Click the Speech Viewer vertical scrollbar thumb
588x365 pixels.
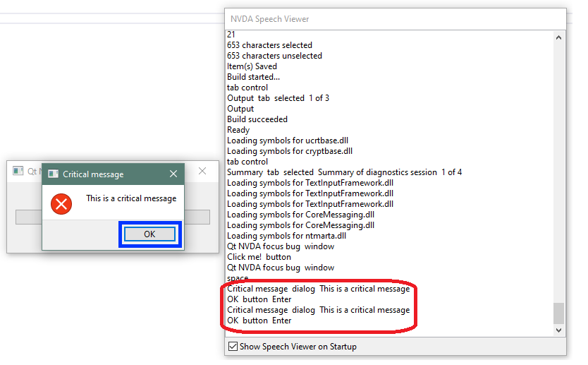click(x=560, y=312)
